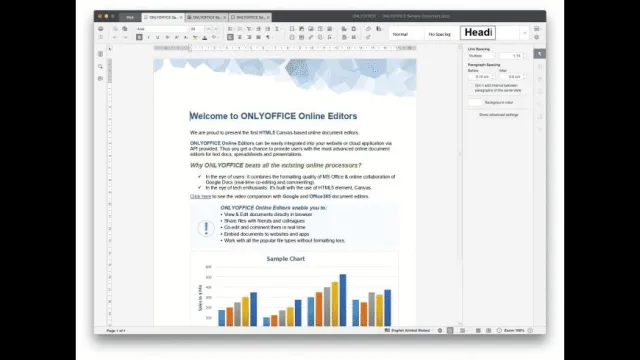The image size is (640, 360).
Task: Click the horizontal ruler above the page
Action: (x=285, y=48)
